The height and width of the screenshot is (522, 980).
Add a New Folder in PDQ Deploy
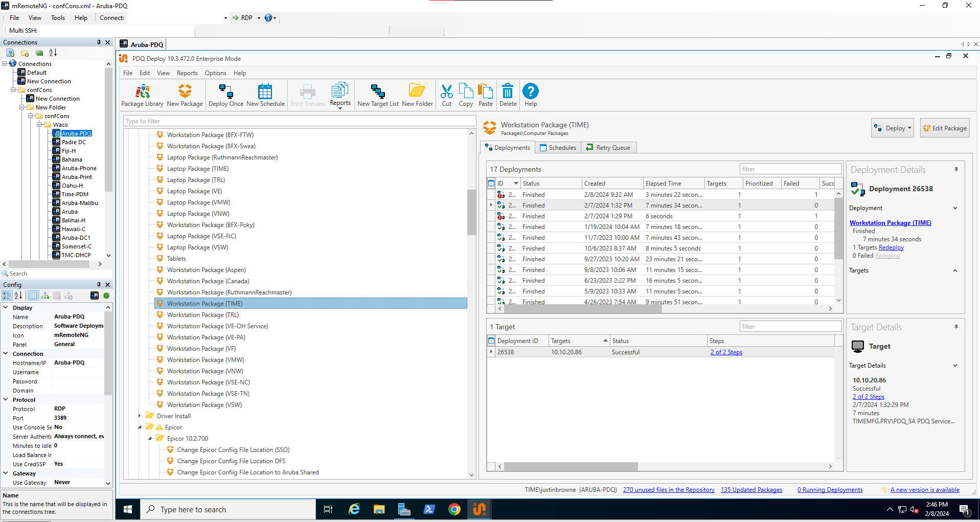coord(417,95)
